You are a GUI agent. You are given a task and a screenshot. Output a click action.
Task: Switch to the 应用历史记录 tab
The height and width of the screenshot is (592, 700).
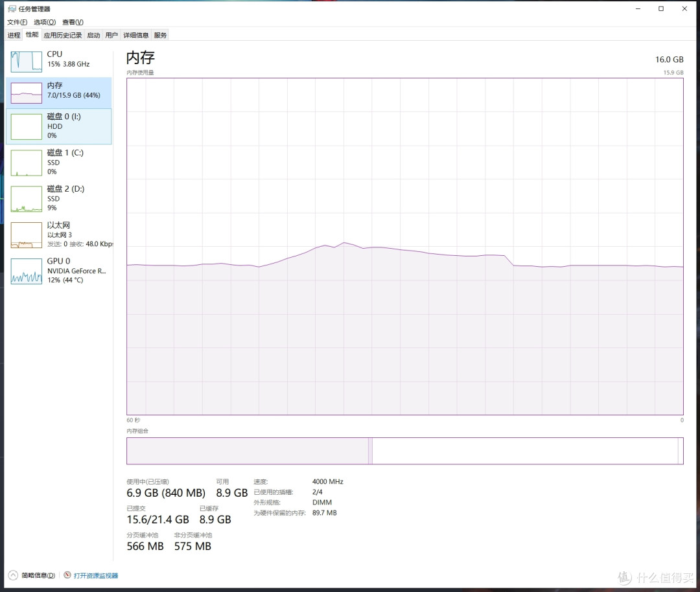(x=63, y=35)
